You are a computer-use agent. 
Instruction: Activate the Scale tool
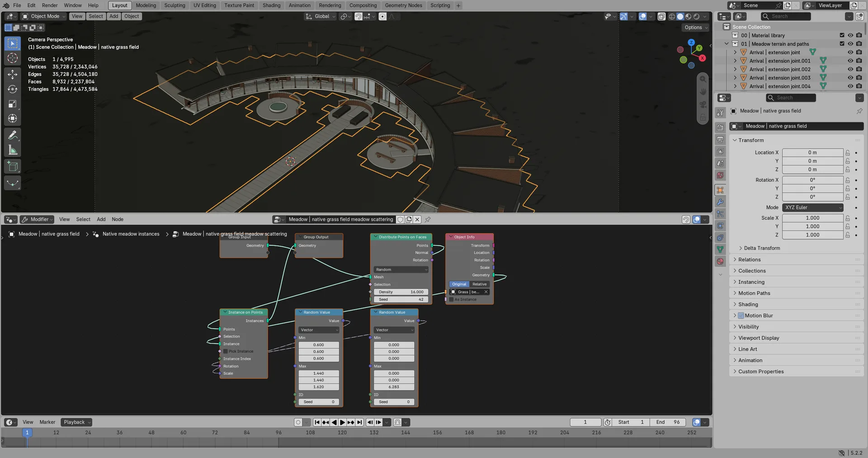(x=13, y=104)
